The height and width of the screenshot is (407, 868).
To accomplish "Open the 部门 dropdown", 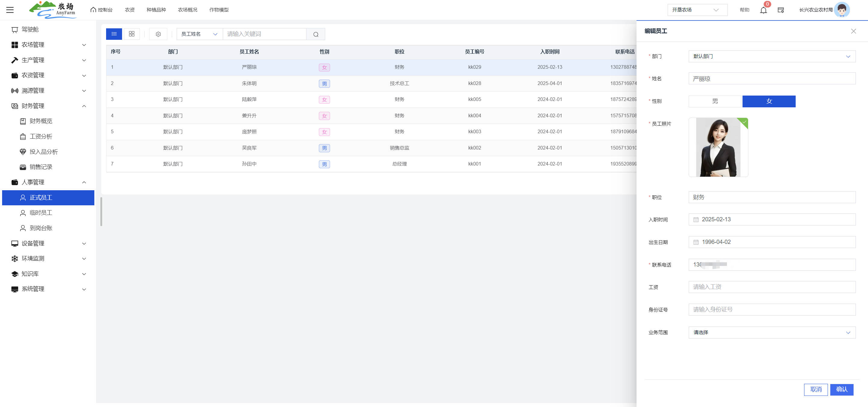I will click(772, 56).
